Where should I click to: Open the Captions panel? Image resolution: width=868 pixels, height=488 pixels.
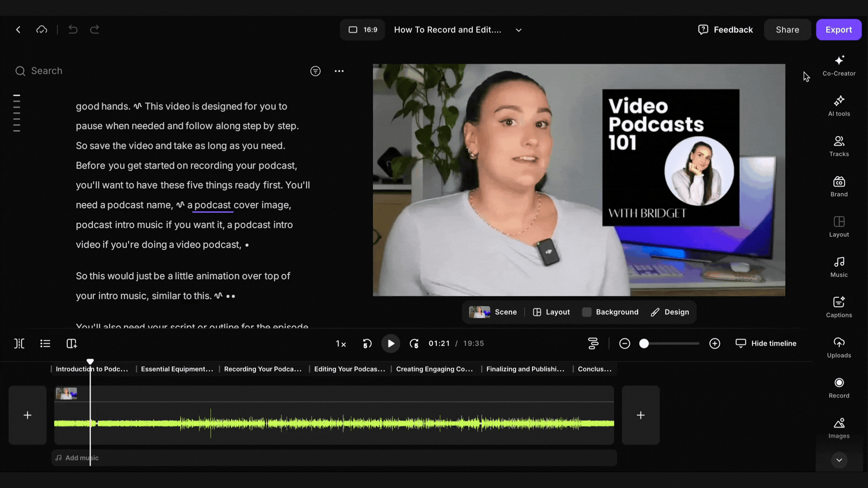pyautogui.click(x=839, y=307)
